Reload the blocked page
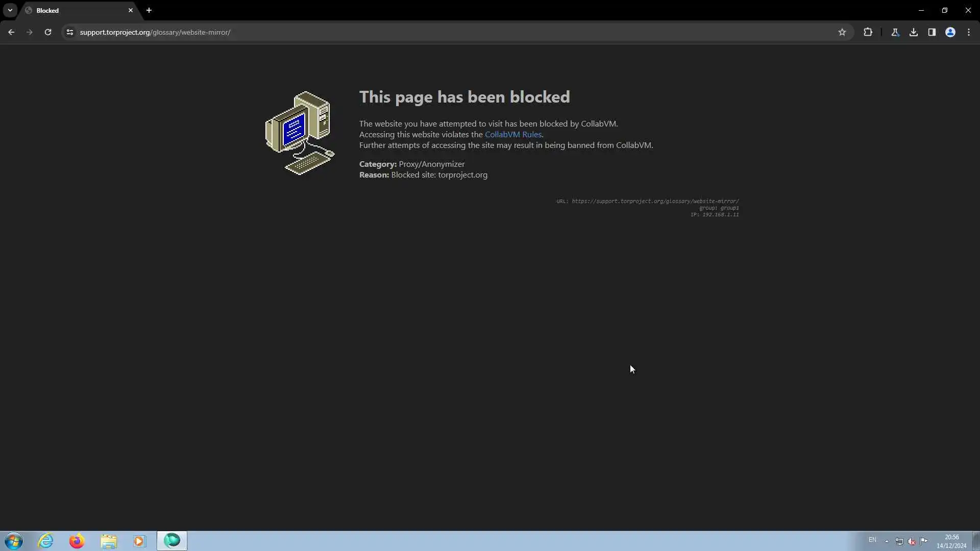 coord(48,32)
